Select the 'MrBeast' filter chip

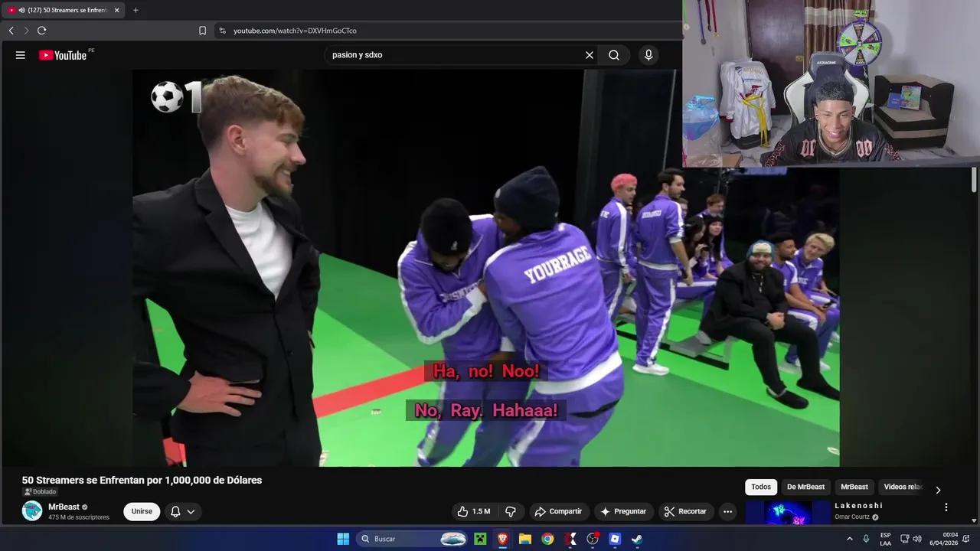[x=854, y=487]
